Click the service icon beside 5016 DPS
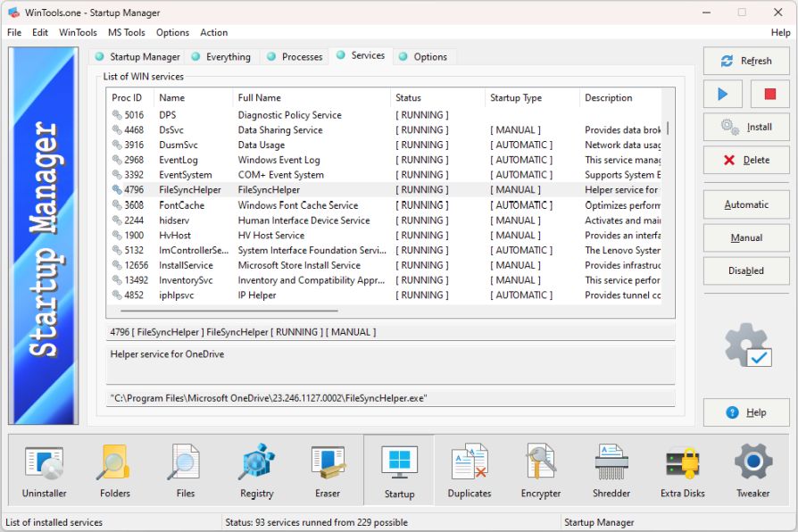This screenshot has width=798, height=532. [117, 115]
